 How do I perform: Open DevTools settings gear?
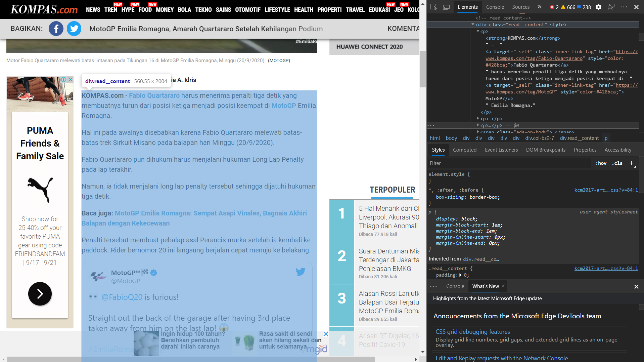coord(598,7)
